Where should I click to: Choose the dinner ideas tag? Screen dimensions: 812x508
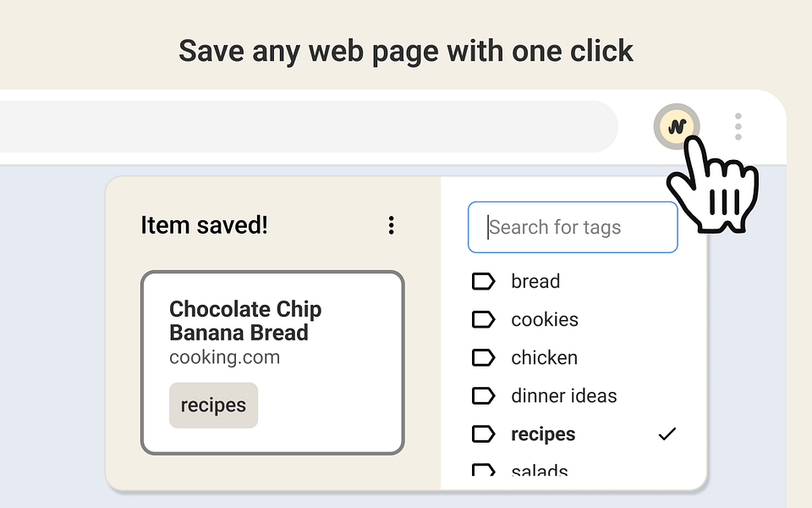pyautogui.click(x=564, y=395)
